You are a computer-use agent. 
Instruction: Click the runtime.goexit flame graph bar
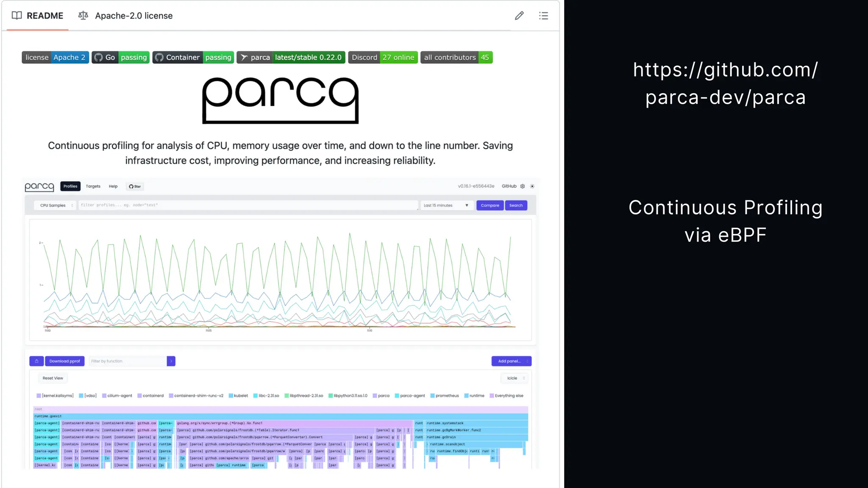point(281,416)
